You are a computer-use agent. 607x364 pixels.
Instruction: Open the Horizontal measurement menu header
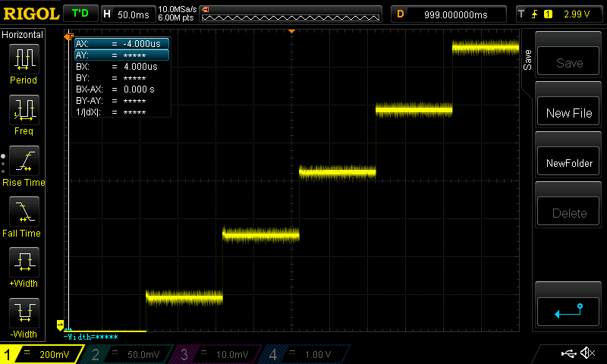(x=24, y=35)
